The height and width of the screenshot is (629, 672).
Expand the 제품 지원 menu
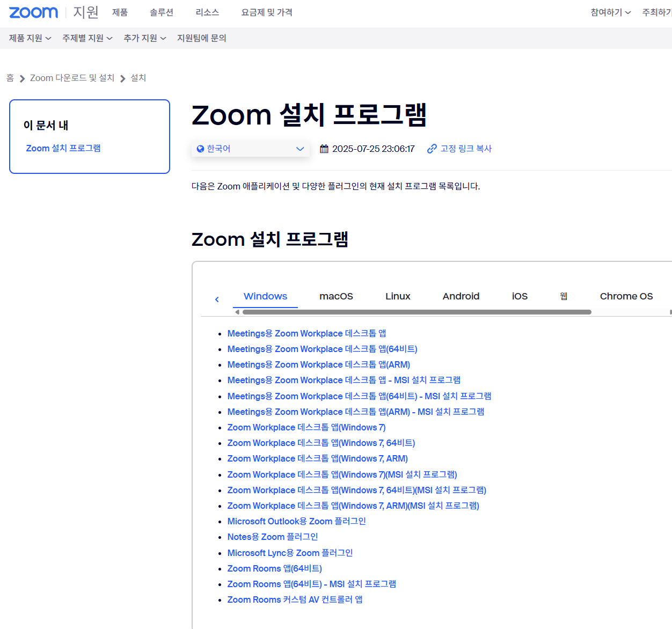pos(30,38)
